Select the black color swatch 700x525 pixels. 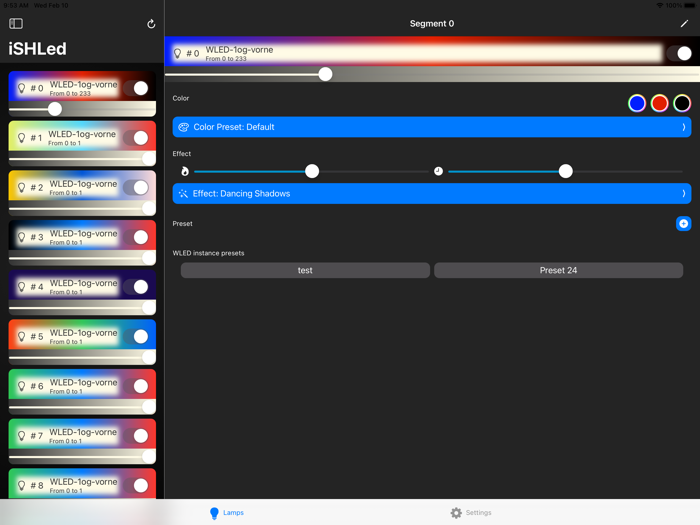point(682,103)
